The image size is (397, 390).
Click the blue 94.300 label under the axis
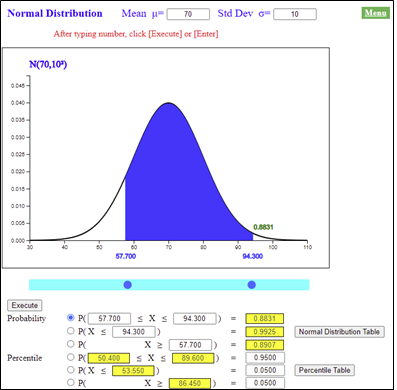tap(253, 256)
